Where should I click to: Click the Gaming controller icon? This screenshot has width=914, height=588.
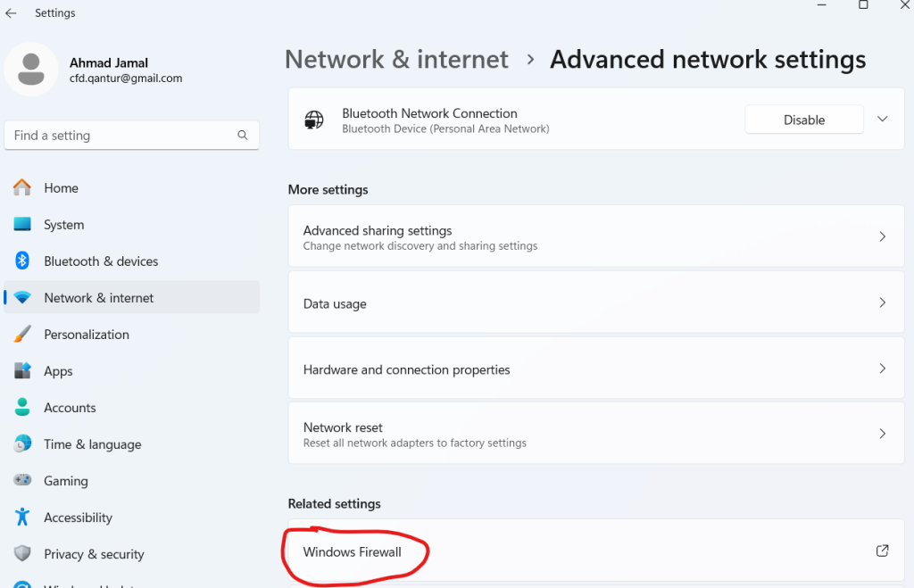point(22,481)
